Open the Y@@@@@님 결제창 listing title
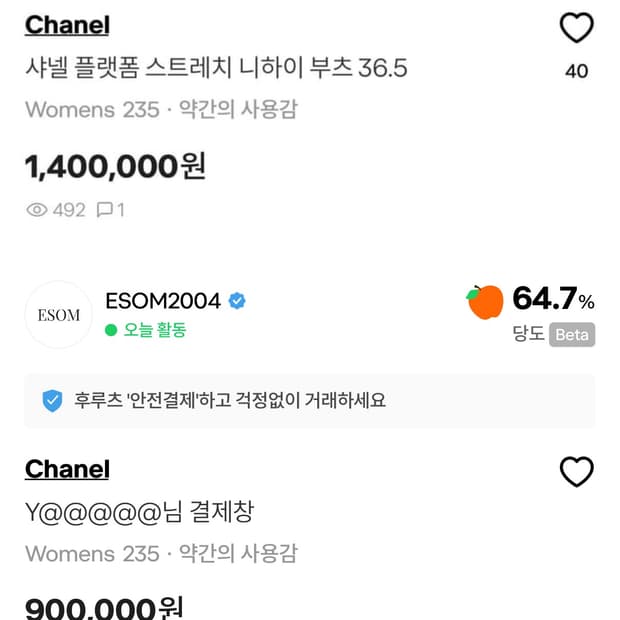 click(x=139, y=512)
